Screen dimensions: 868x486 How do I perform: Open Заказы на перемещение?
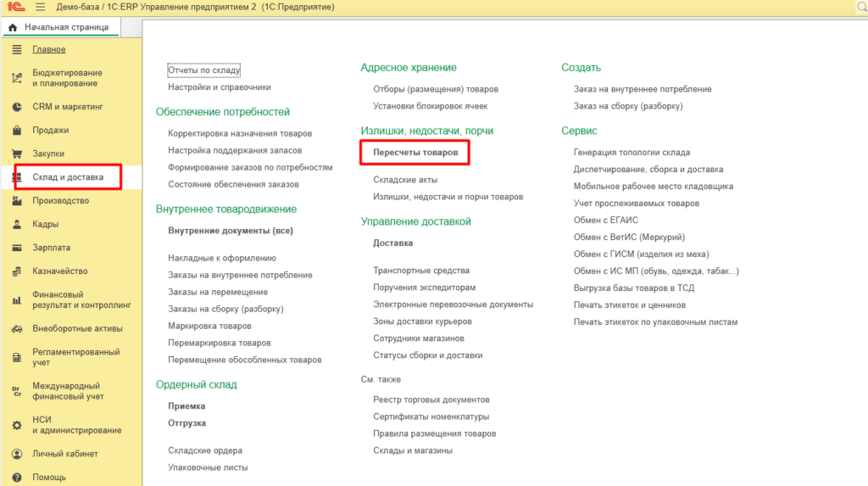tap(218, 292)
